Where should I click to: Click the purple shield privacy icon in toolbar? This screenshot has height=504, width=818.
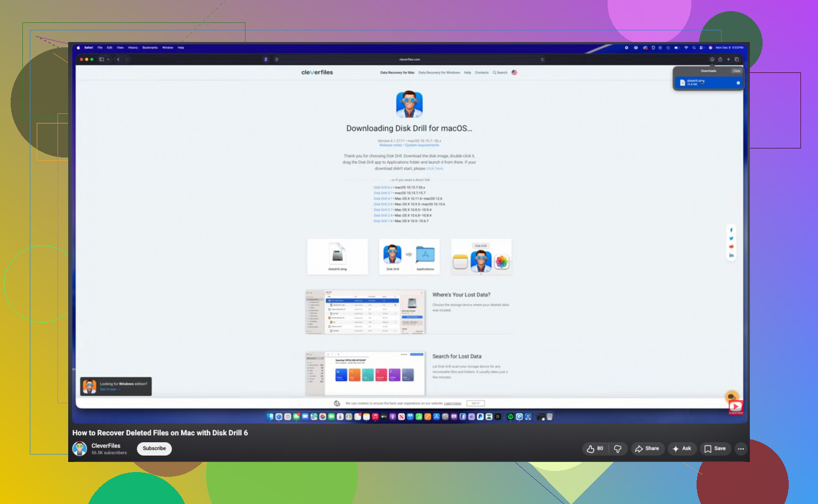pos(266,60)
